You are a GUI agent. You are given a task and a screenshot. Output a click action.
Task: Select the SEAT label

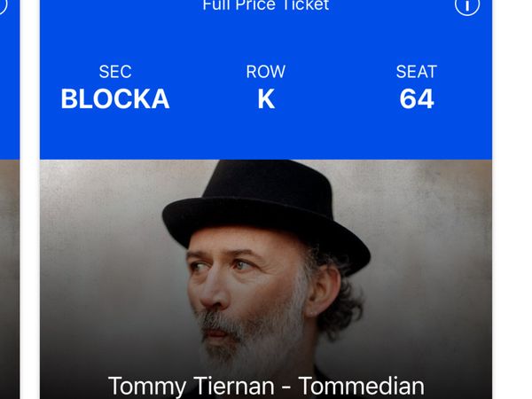[x=417, y=72]
